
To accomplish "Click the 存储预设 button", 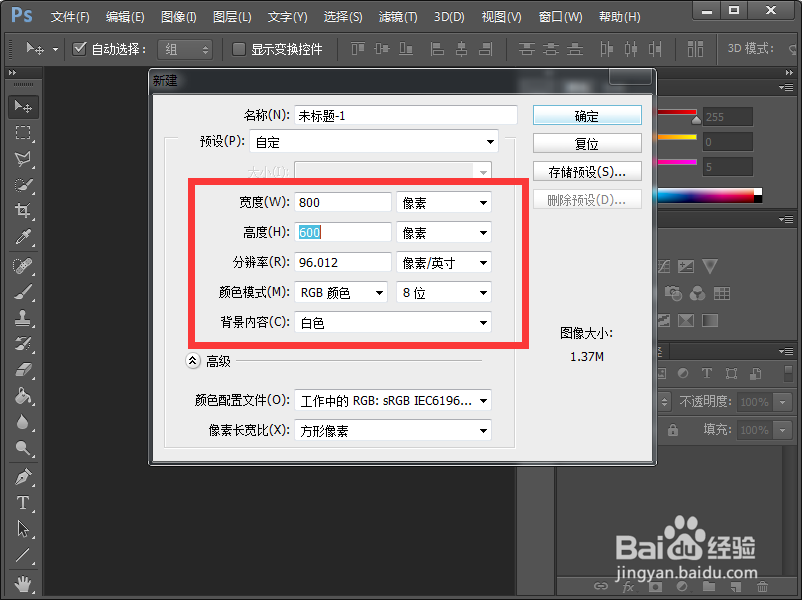I will [586, 170].
